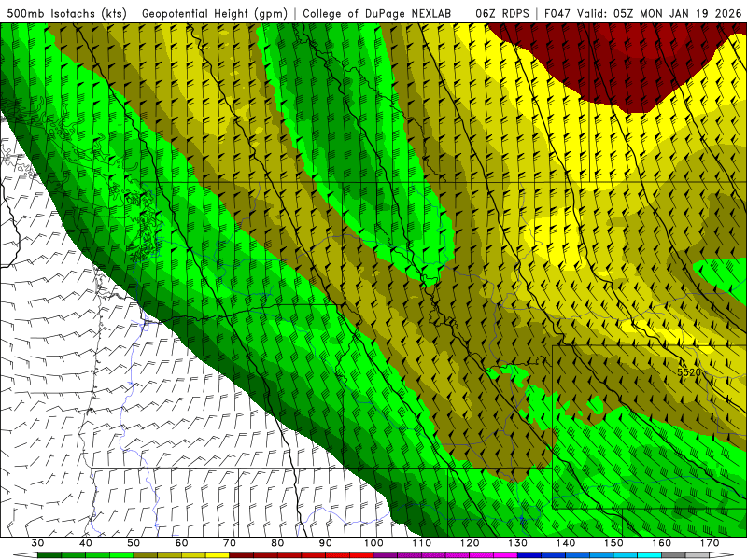Click the '90' legend value
Image resolution: width=747 pixels, height=560 pixels.
coord(326,543)
